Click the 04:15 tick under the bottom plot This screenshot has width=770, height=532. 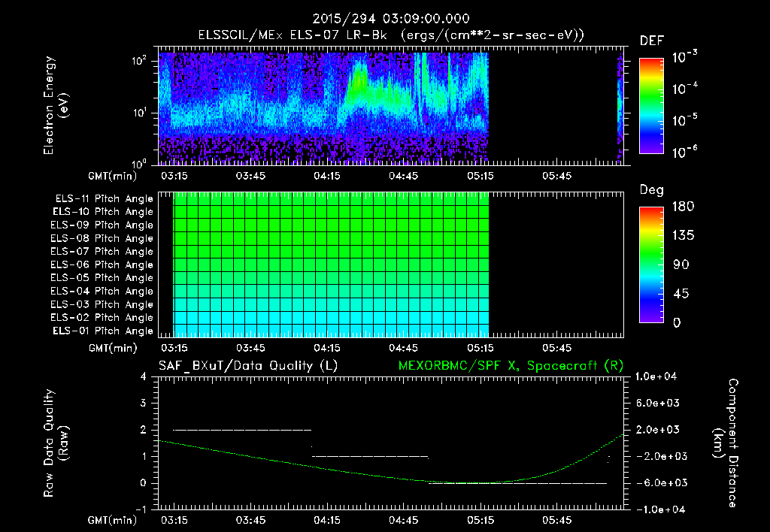(x=327, y=520)
